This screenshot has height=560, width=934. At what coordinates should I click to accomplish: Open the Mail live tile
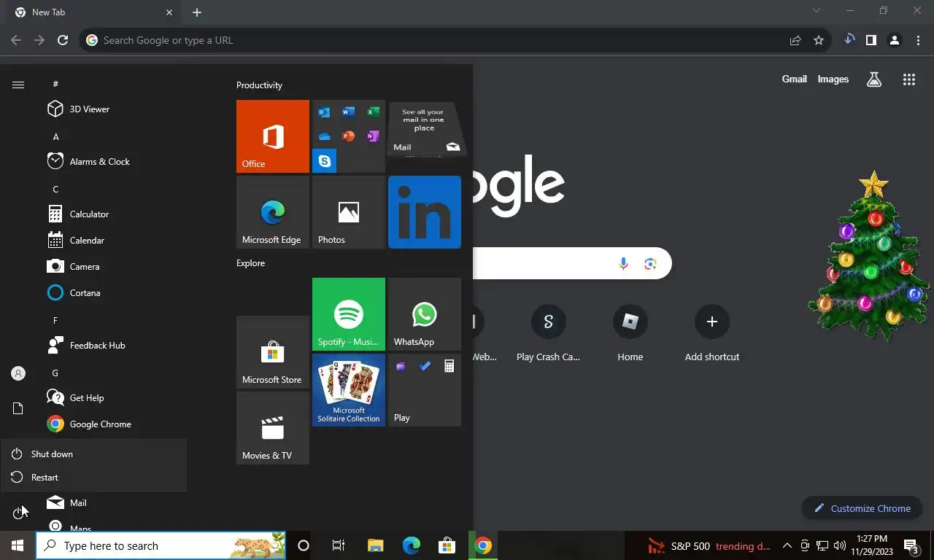coord(425,129)
